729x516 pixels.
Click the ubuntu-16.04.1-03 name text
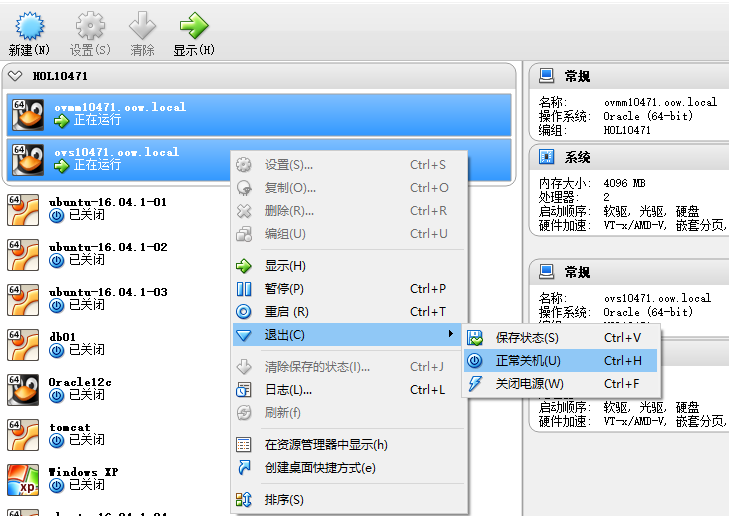point(108,292)
